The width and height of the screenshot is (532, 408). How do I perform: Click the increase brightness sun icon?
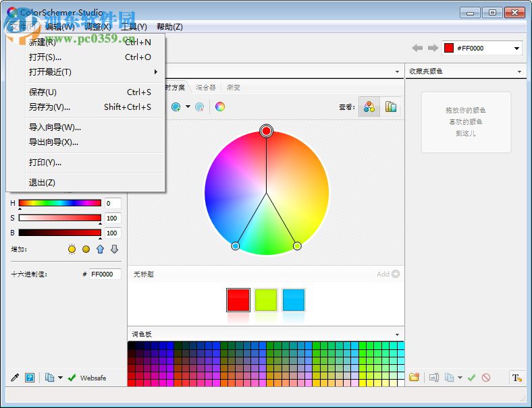coord(72,250)
